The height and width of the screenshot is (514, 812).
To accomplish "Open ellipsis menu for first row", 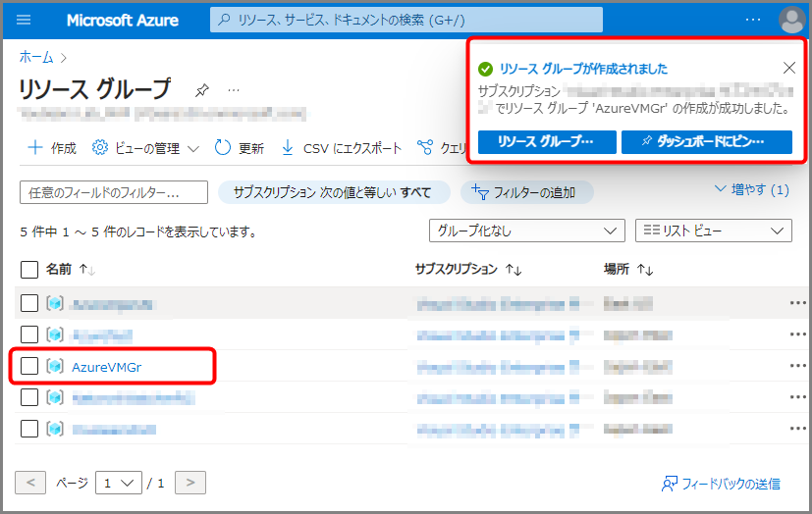I will tap(798, 303).
